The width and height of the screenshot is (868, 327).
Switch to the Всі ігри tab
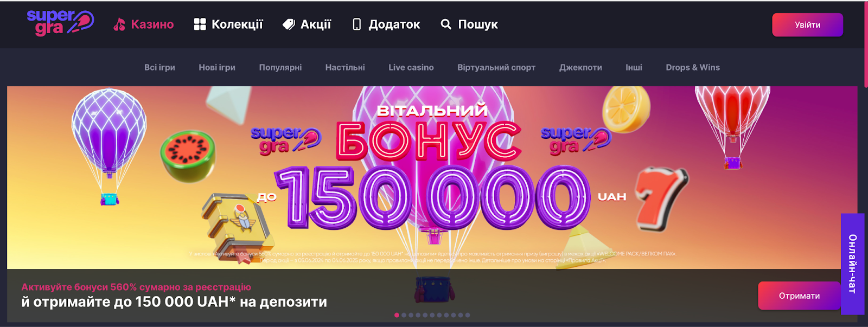(x=159, y=67)
